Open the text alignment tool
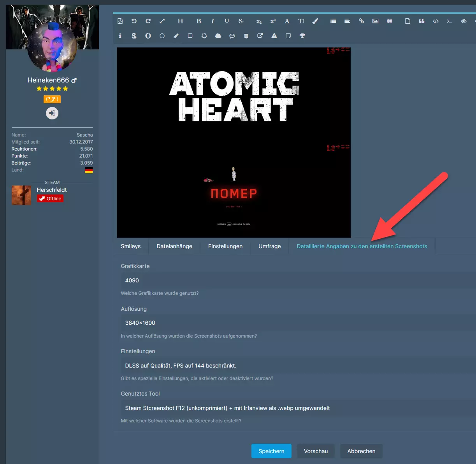 (x=347, y=21)
